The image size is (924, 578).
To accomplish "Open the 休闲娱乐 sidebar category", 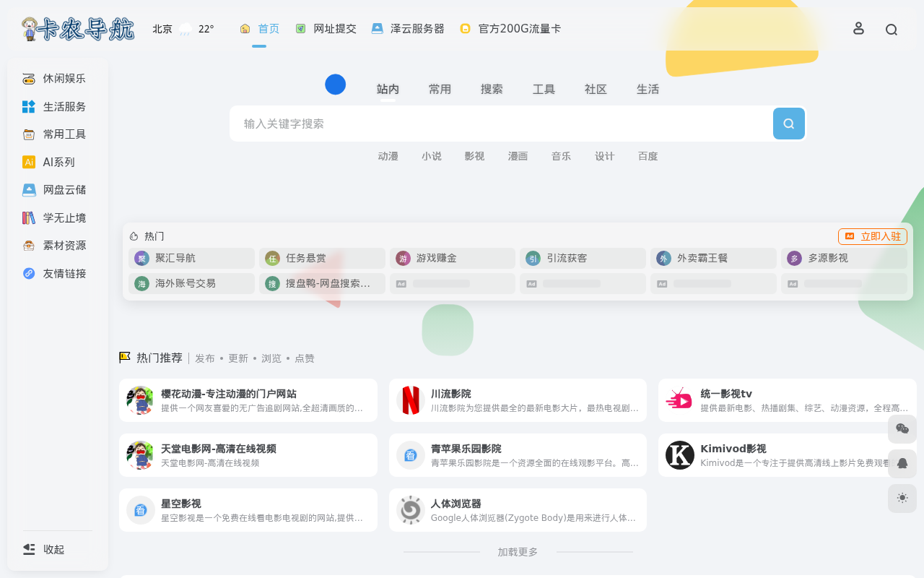I will pyautogui.click(x=64, y=79).
